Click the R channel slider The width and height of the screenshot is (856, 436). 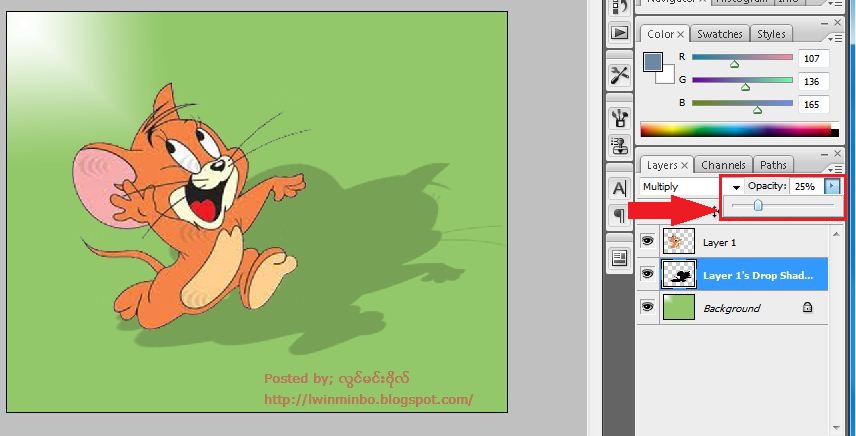click(742, 57)
